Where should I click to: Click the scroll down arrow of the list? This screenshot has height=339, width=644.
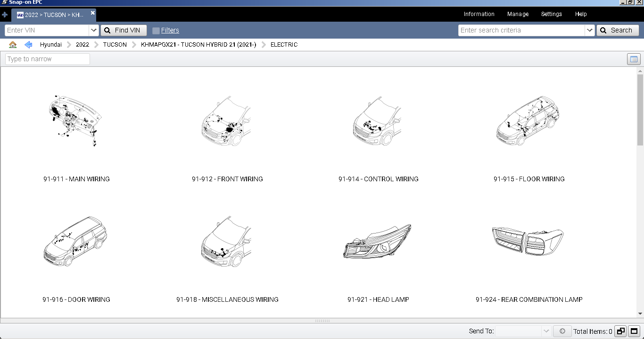pyautogui.click(x=640, y=314)
